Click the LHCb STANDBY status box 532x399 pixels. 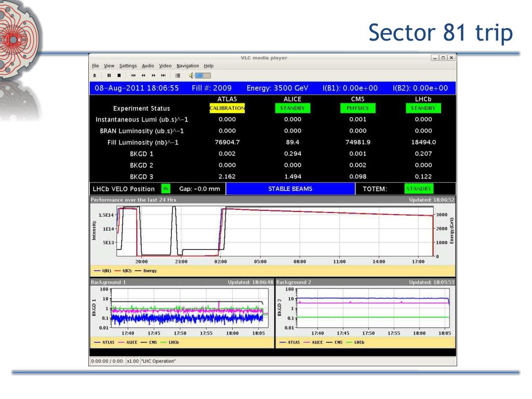(x=423, y=108)
